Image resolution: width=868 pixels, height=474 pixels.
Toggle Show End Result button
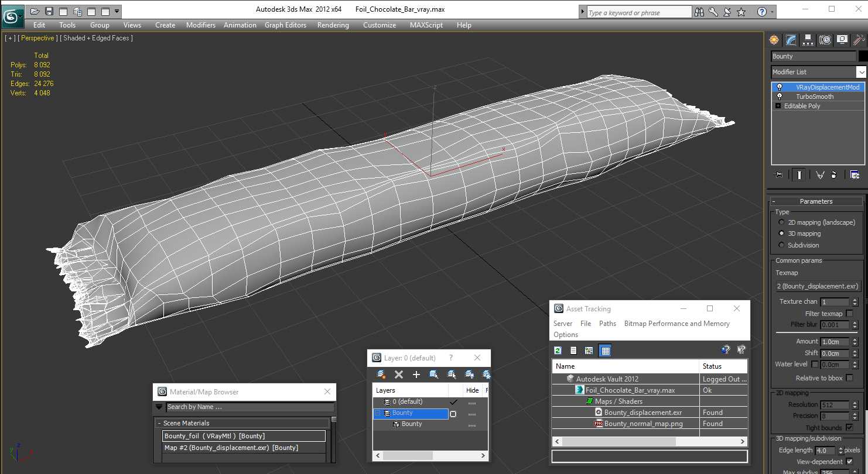799,174
